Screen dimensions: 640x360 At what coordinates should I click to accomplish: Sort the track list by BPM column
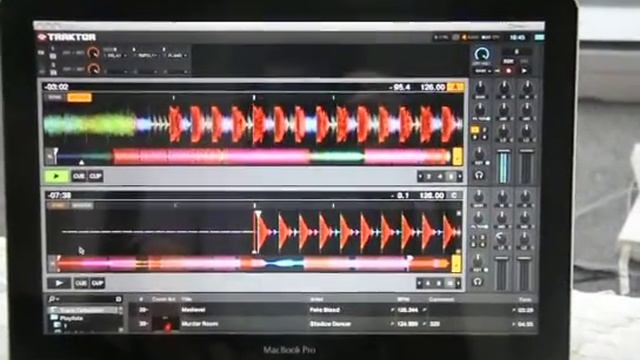[403, 299]
